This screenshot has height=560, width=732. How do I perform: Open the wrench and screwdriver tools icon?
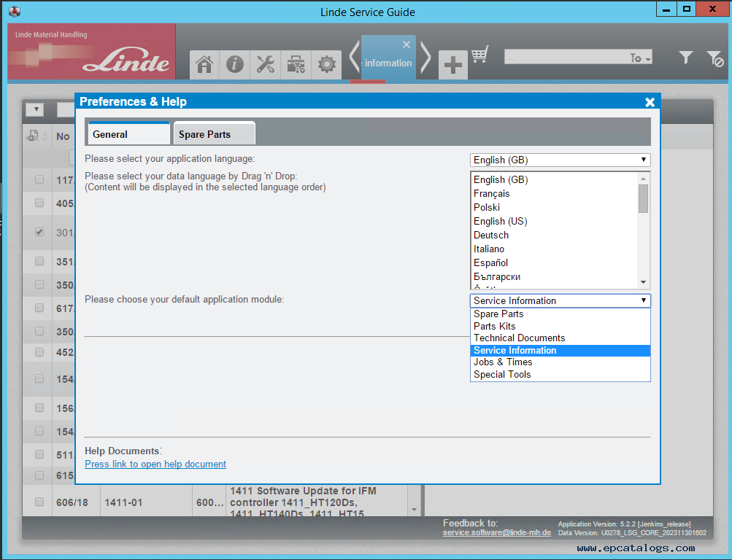[x=265, y=64]
